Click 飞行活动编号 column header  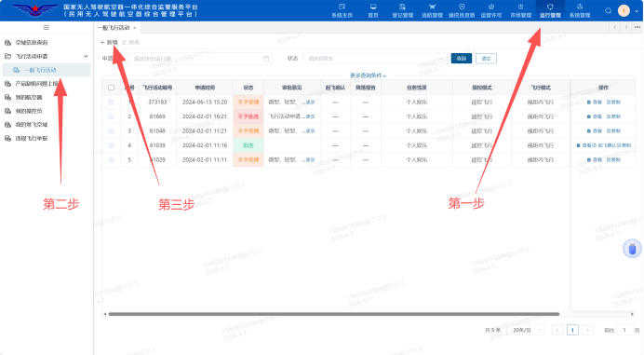pyautogui.click(x=157, y=88)
